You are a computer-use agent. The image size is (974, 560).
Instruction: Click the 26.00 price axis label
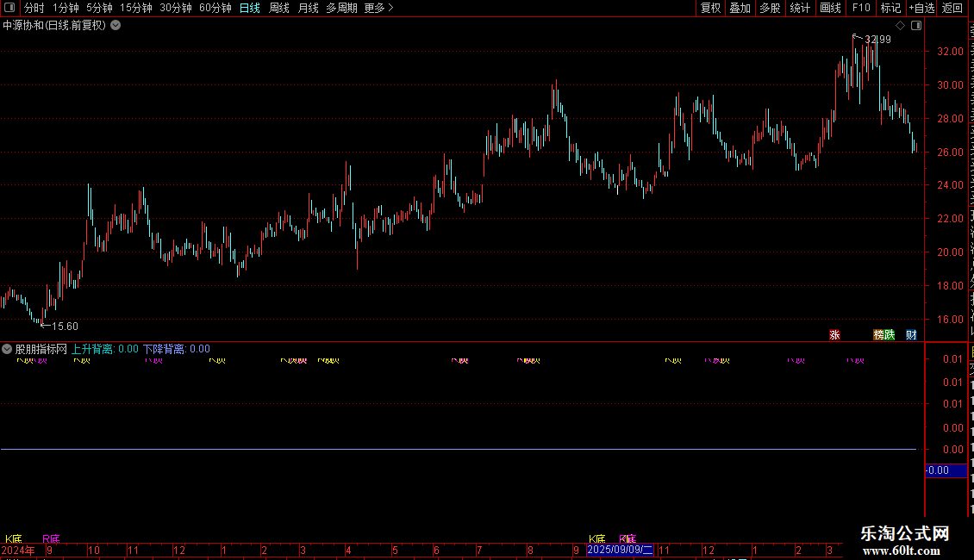(951, 152)
